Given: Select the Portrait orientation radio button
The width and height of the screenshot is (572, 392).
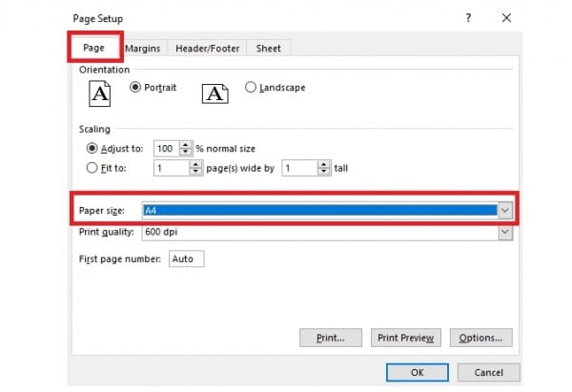Looking at the screenshot, I should click(135, 87).
